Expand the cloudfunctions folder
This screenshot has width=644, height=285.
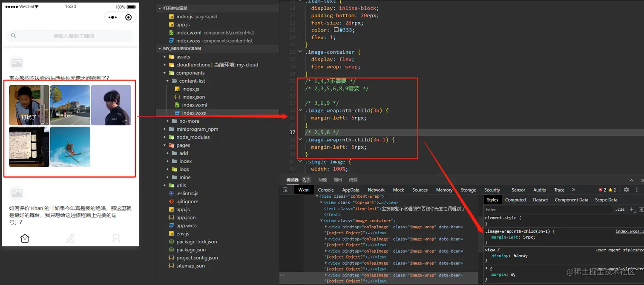[x=165, y=65]
